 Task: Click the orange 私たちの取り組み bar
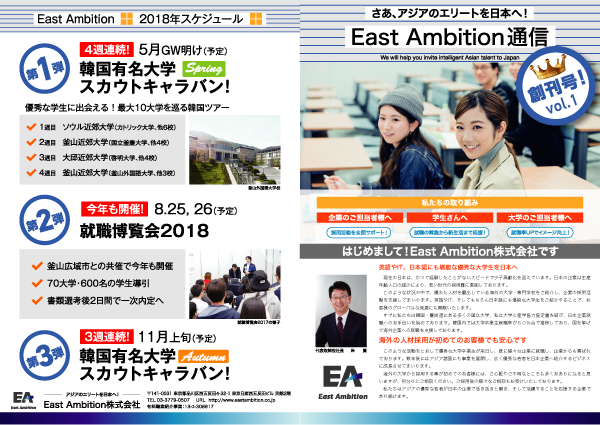[x=450, y=202]
